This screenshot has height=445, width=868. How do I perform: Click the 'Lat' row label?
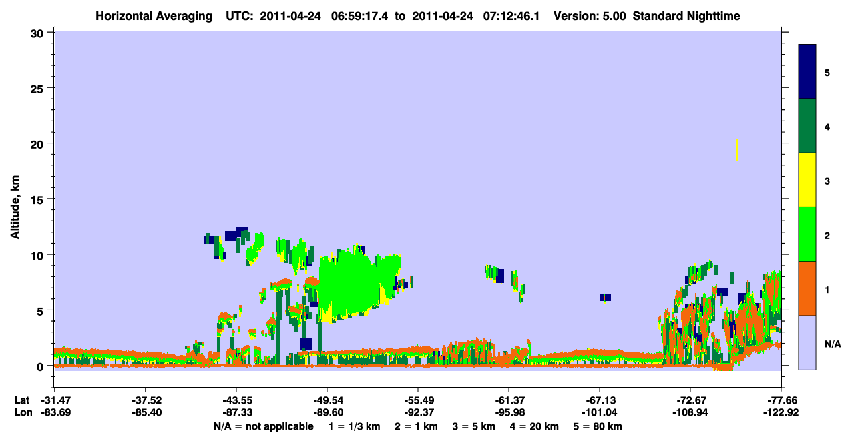(x=21, y=400)
